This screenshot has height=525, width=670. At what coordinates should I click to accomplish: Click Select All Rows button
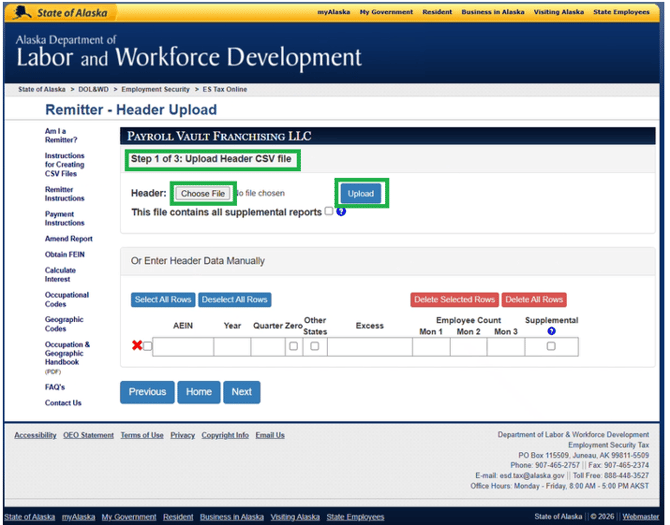coord(163,299)
